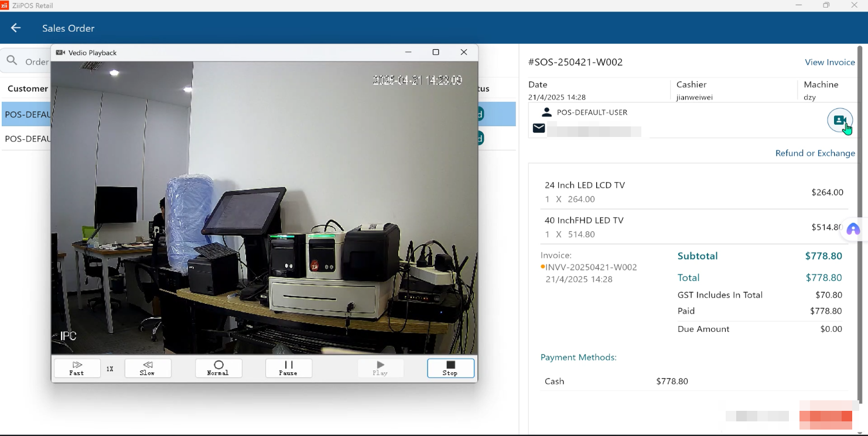Click the customer person icon

click(x=546, y=112)
